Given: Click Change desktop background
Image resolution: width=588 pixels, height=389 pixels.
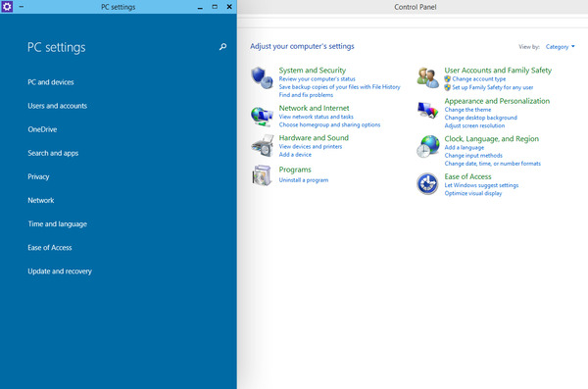Looking at the screenshot, I should pos(481,118).
